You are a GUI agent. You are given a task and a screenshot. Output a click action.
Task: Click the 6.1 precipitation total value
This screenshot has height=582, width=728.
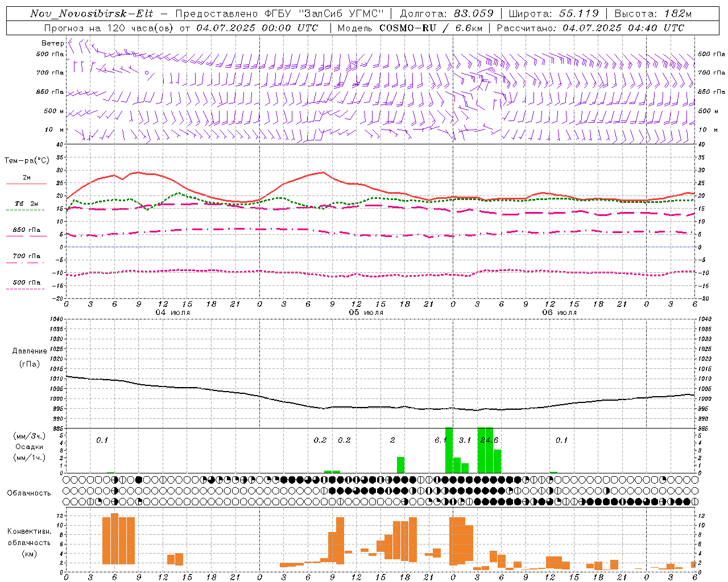click(x=440, y=440)
